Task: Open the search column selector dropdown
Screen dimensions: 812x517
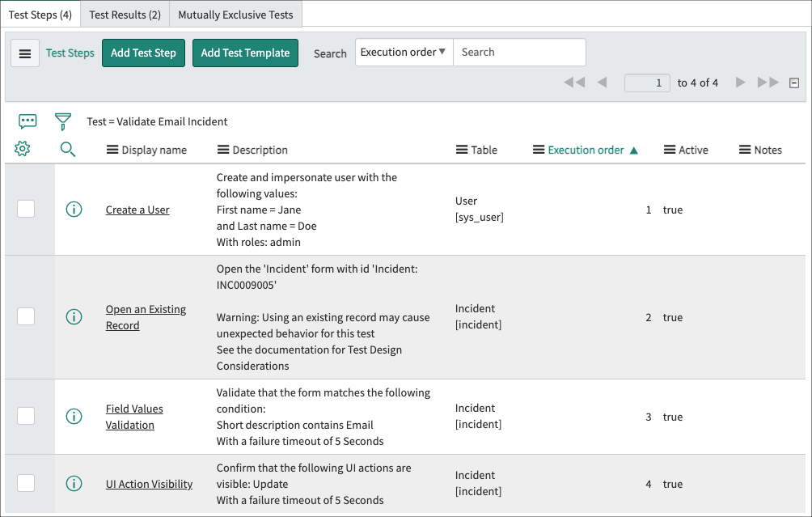Action: [404, 52]
